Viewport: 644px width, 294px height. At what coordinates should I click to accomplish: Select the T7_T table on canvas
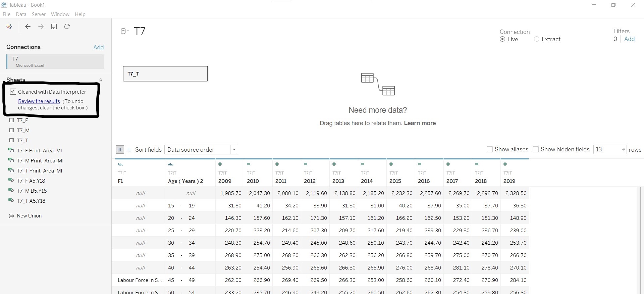(x=165, y=74)
